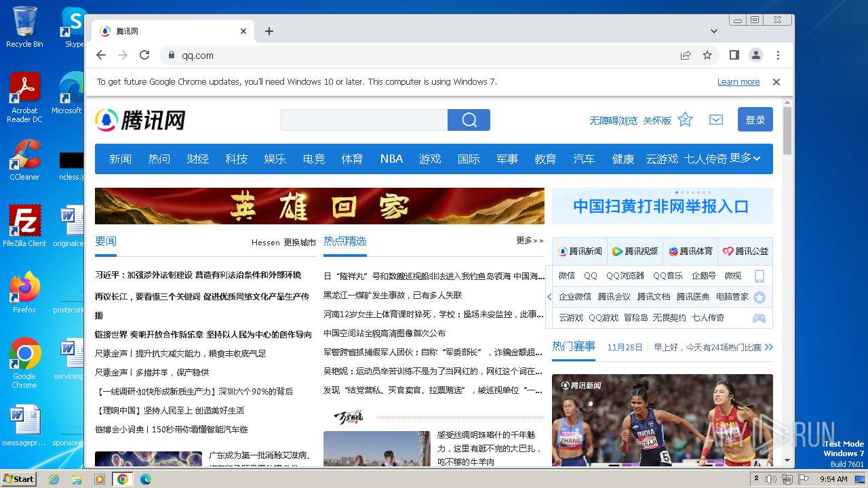This screenshot has height=488, width=868.
Task: Click the left chevron of the products panel
Action: pos(549,297)
